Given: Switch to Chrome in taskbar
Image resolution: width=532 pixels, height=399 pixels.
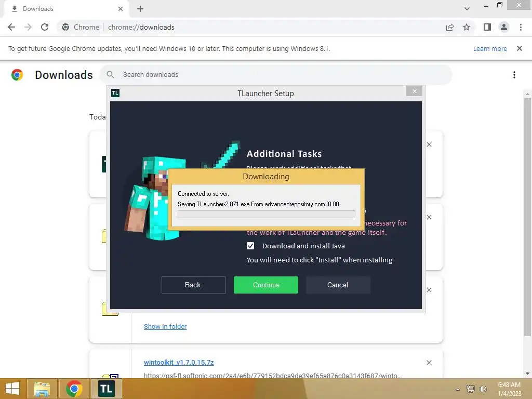Looking at the screenshot, I should tap(74, 389).
